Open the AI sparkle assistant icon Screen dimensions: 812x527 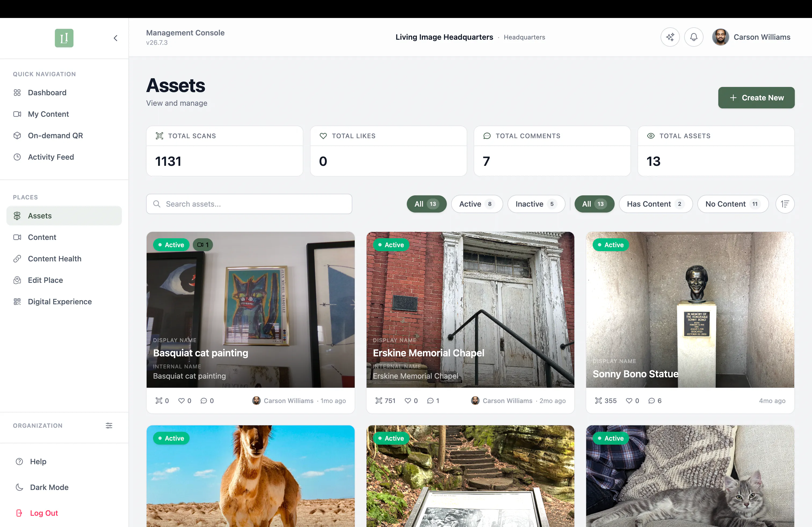[670, 37]
